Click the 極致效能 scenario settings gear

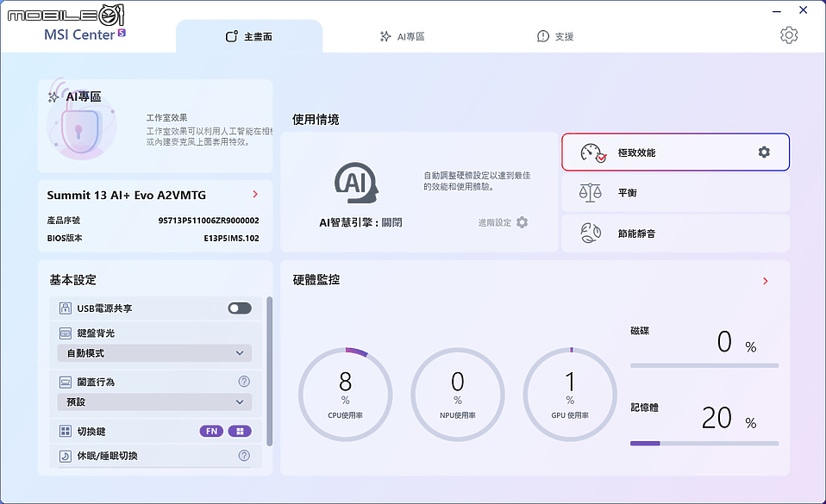pos(764,152)
